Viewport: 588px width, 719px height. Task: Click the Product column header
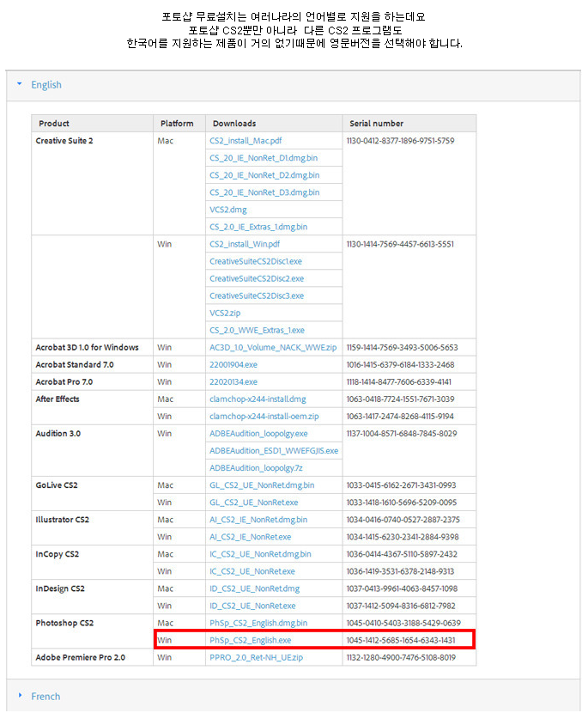(x=54, y=124)
